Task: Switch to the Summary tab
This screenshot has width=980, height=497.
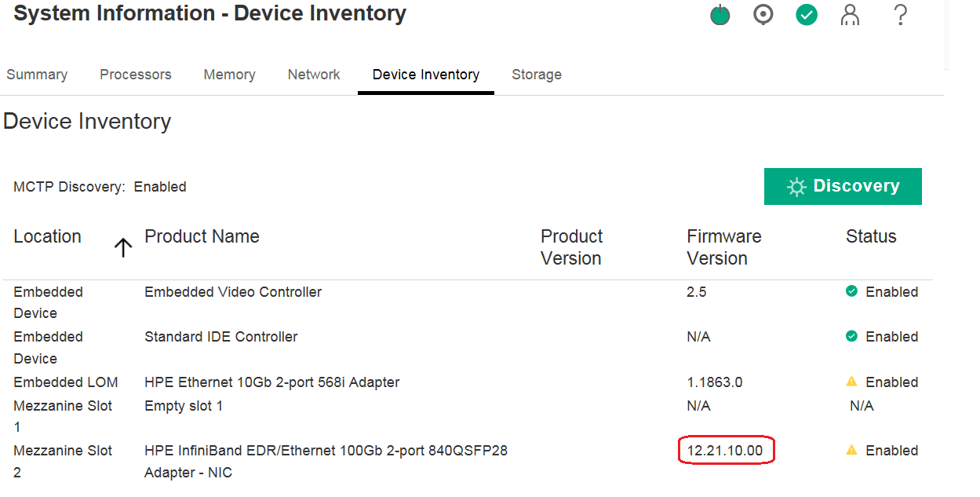Action: pyautogui.click(x=37, y=75)
